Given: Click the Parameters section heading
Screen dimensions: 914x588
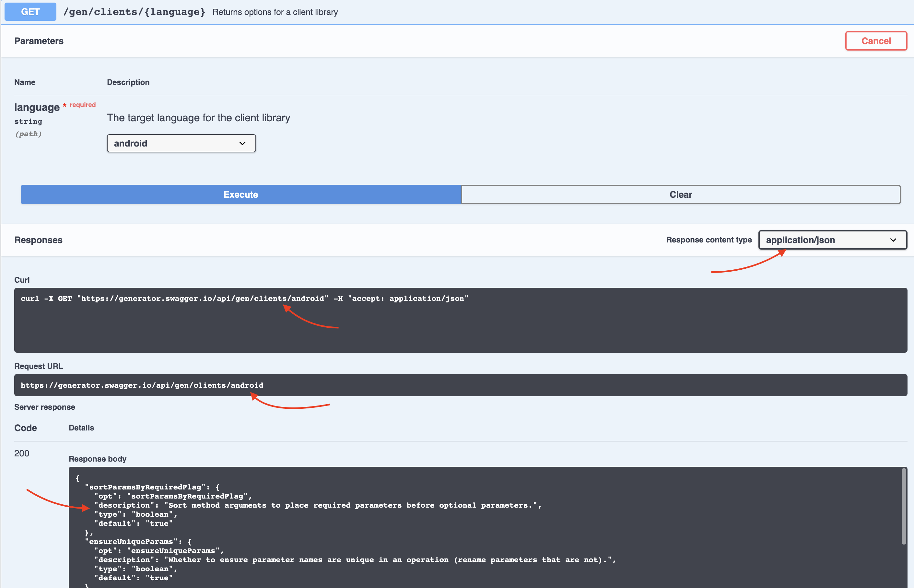Looking at the screenshot, I should [39, 41].
